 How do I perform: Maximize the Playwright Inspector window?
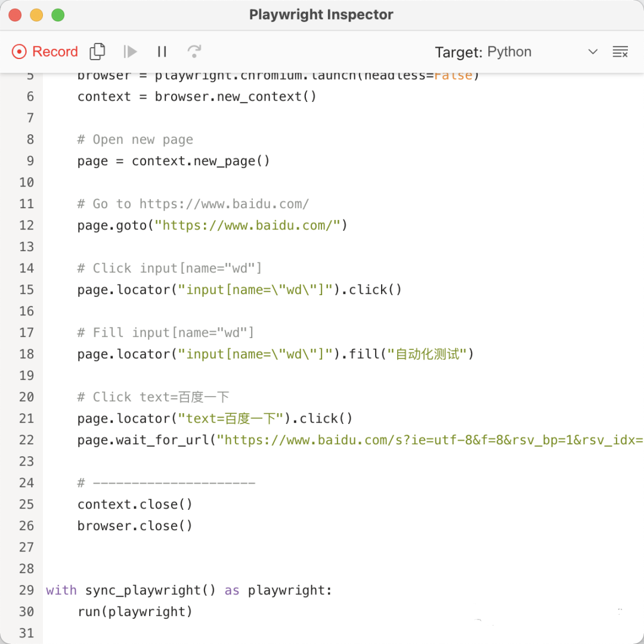point(58,15)
